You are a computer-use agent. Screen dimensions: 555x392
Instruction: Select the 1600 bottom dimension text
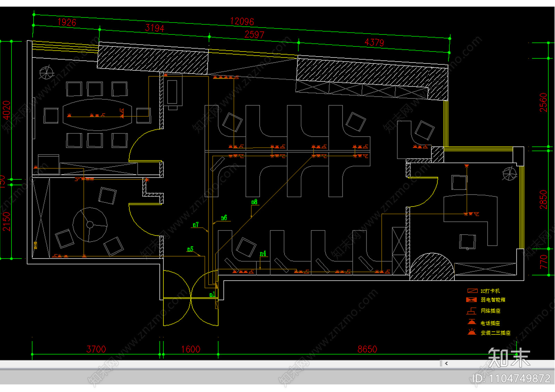[x=191, y=349]
